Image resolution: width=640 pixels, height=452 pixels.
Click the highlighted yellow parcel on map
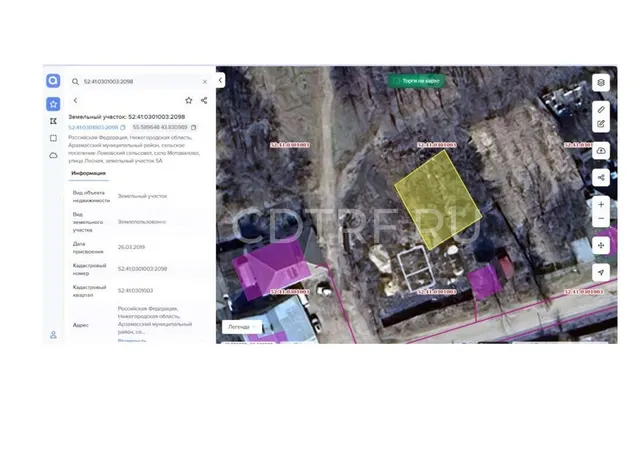[438, 200]
